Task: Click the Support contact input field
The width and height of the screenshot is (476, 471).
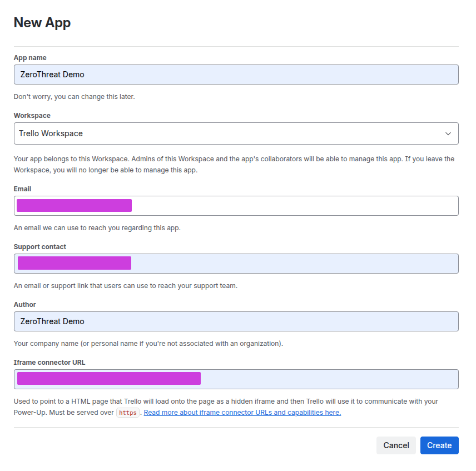Action: click(236, 264)
